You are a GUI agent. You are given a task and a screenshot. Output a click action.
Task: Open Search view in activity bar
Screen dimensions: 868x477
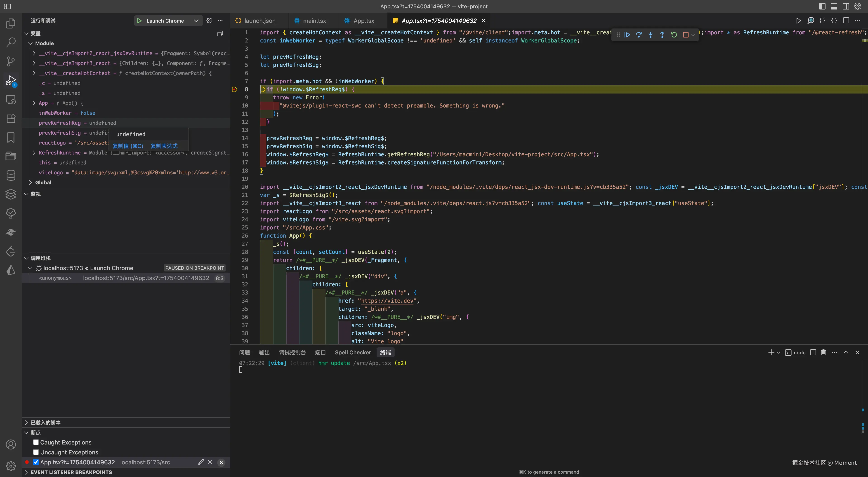pos(11,42)
